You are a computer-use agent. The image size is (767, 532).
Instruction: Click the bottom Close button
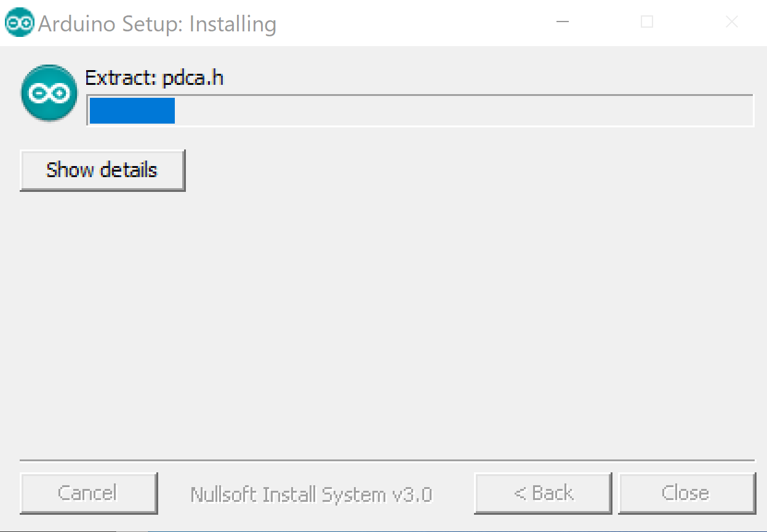[x=687, y=493]
